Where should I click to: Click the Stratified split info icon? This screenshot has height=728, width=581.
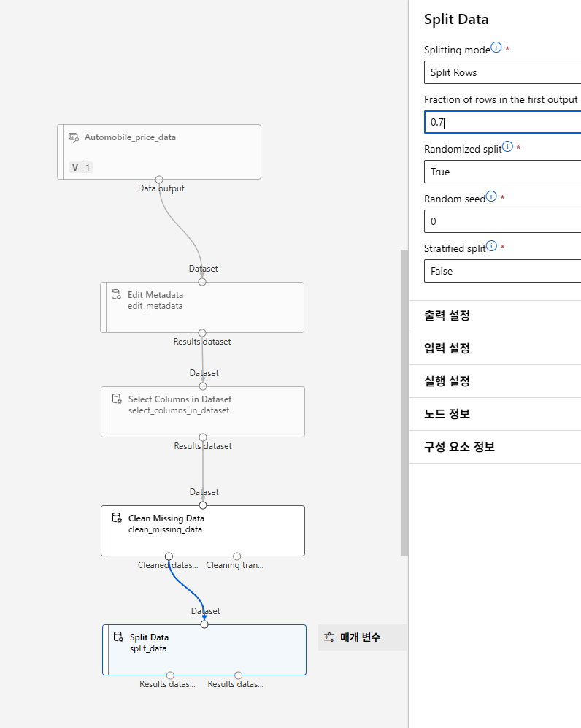(x=491, y=245)
